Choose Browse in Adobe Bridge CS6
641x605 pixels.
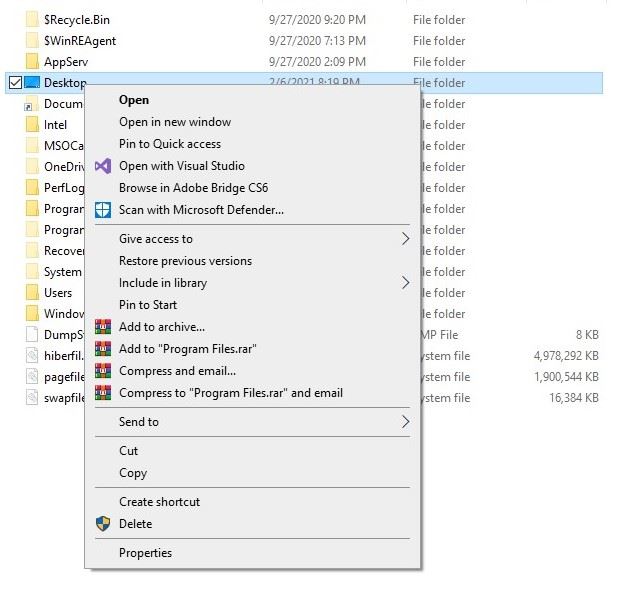253,188
